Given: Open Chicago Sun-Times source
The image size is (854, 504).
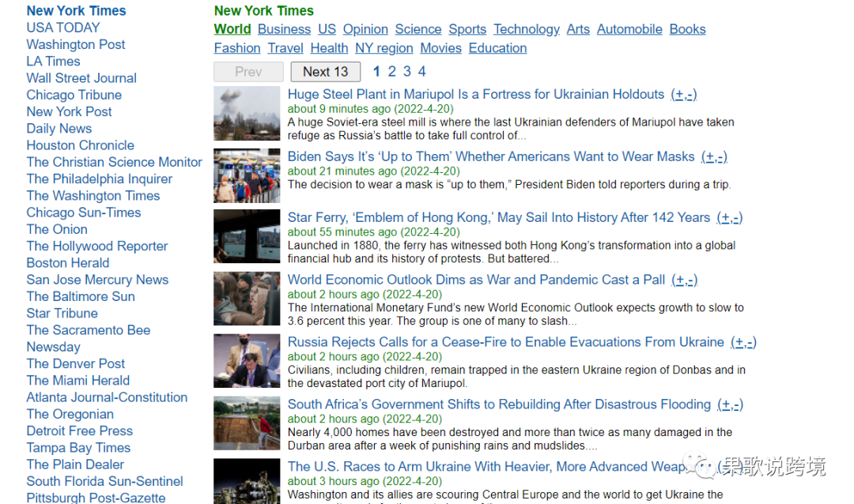Looking at the screenshot, I should [x=84, y=213].
